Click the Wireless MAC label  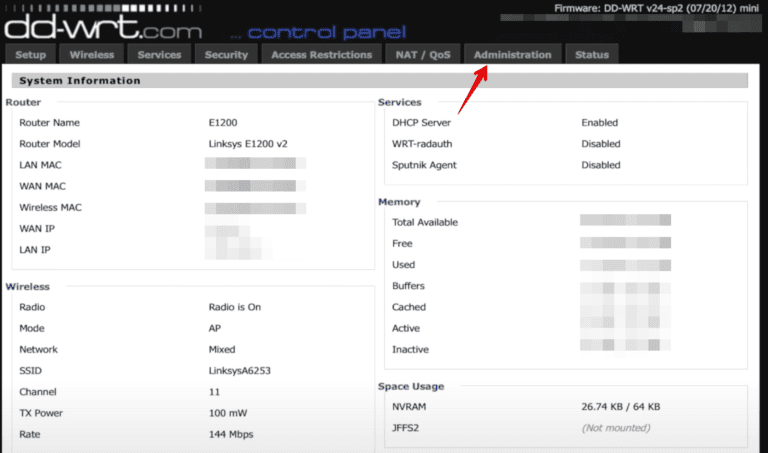[x=50, y=207]
